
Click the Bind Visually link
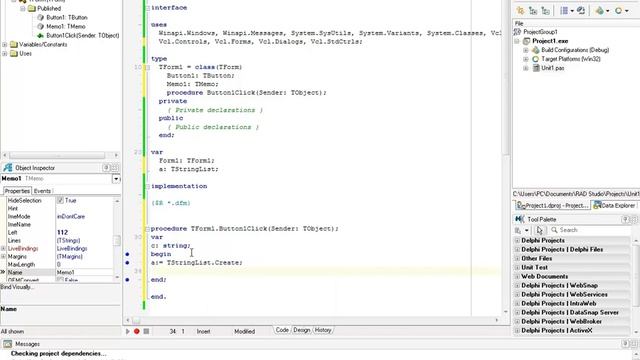pyautogui.click(x=17, y=287)
